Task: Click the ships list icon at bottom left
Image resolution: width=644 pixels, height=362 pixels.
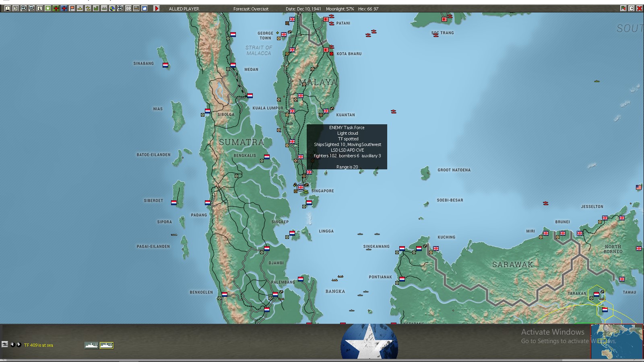Action: 5,344
